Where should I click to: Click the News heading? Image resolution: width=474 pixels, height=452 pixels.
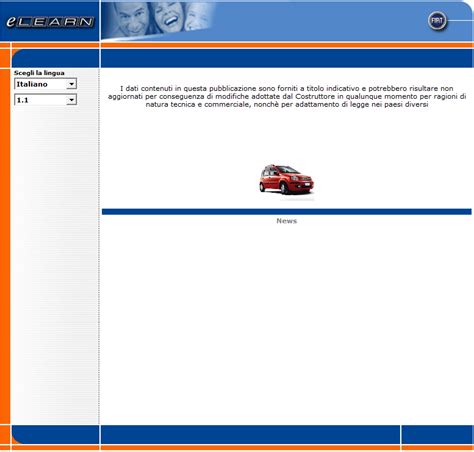click(x=286, y=221)
